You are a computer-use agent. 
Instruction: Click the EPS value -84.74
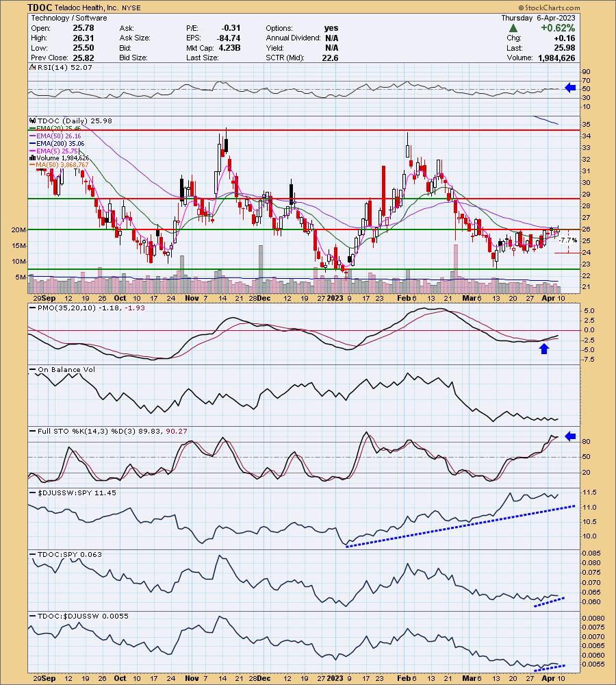pyautogui.click(x=229, y=38)
